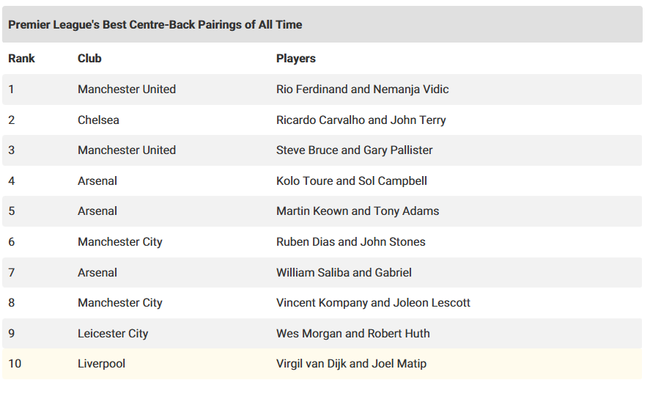This screenshot has width=650, height=413.
Task: Click Manchester United in the rank 1 row
Action: (x=126, y=89)
